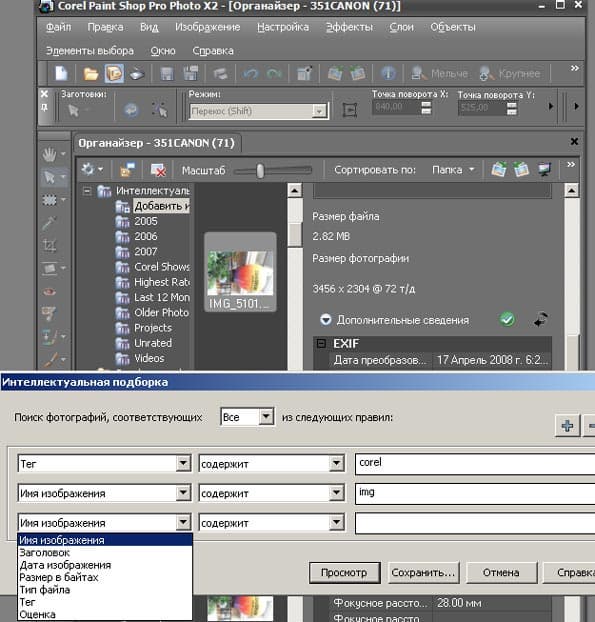This screenshot has height=622, width=595.
Task: Open the Изображение menu
Action: (207, 27)
